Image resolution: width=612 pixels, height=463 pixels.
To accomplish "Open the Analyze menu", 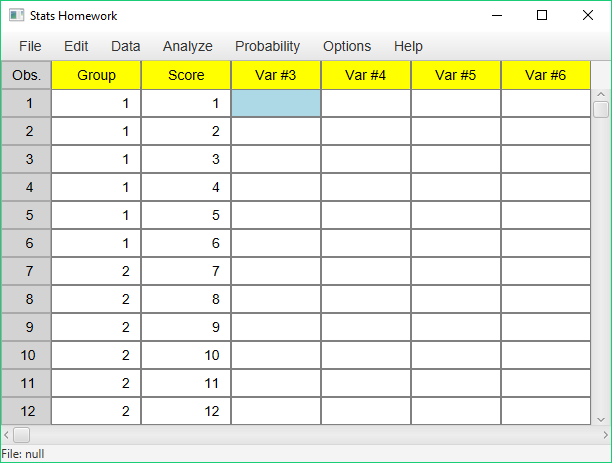I will pyautogui.click(x=188, y=46).
